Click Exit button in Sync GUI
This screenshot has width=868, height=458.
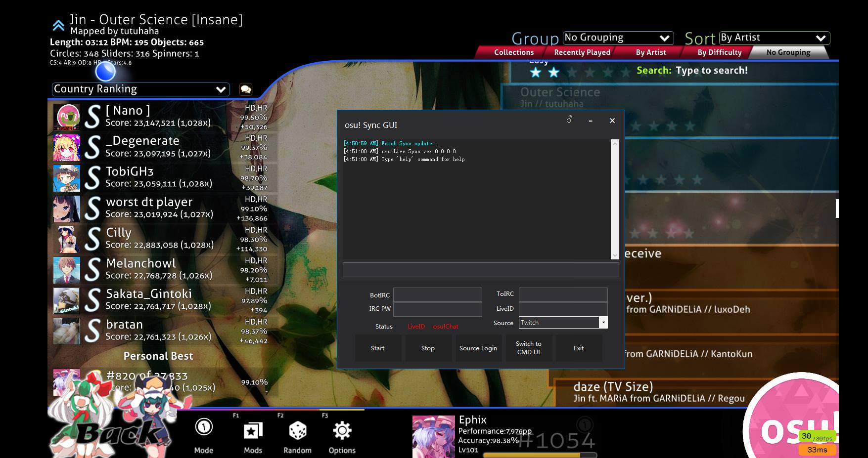point(579,348)
